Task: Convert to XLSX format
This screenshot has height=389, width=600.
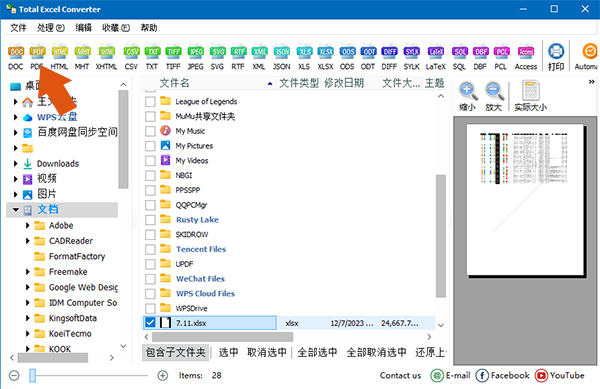Action: click(326, 57)
